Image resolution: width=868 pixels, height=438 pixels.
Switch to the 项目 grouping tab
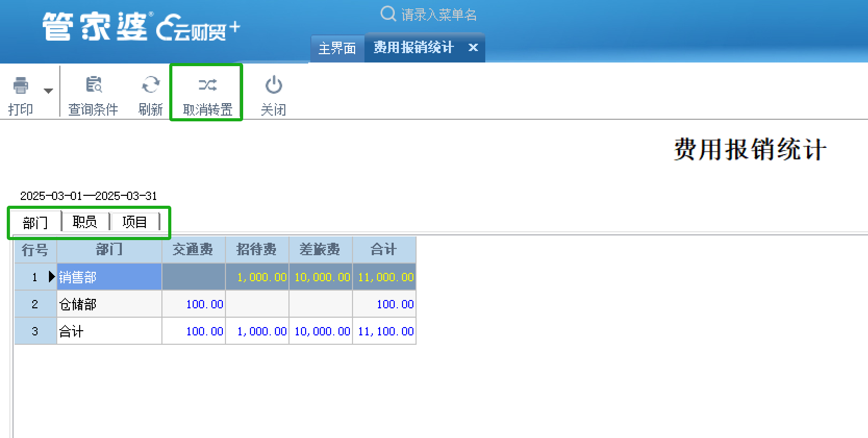click(x=134, y=222)
